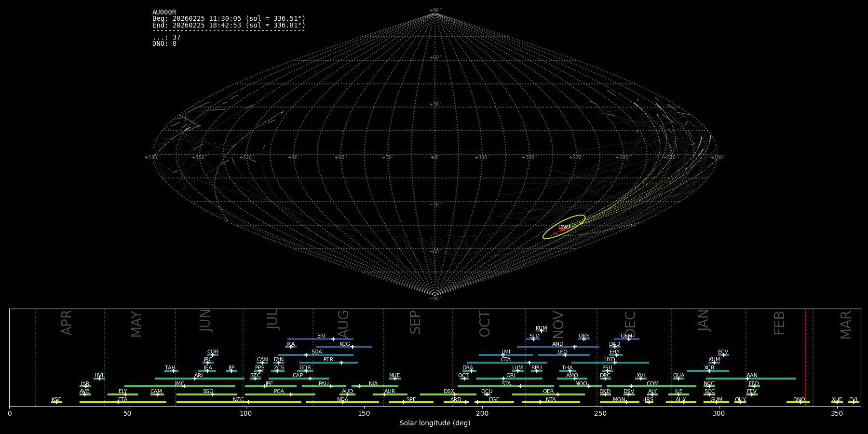868x434 pixels.
Task: Click the COM shower label in timeline
Action: pyautogui.click(x=652, y=384)
